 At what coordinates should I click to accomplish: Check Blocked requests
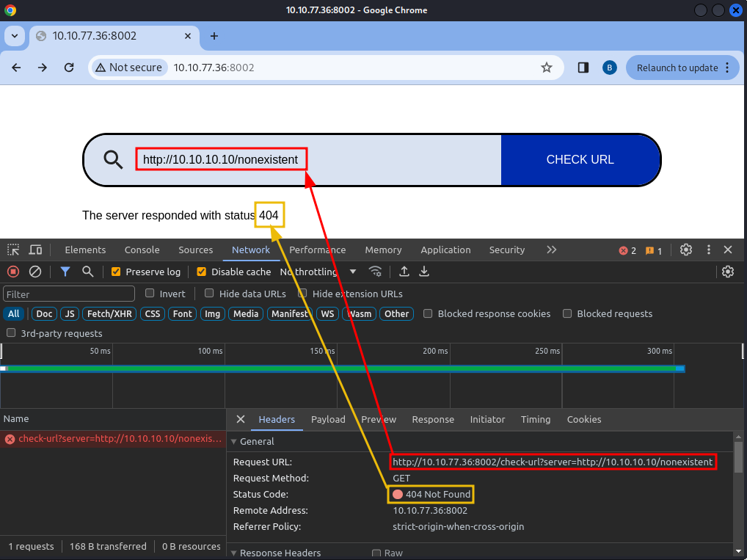[x=567, y=313]
